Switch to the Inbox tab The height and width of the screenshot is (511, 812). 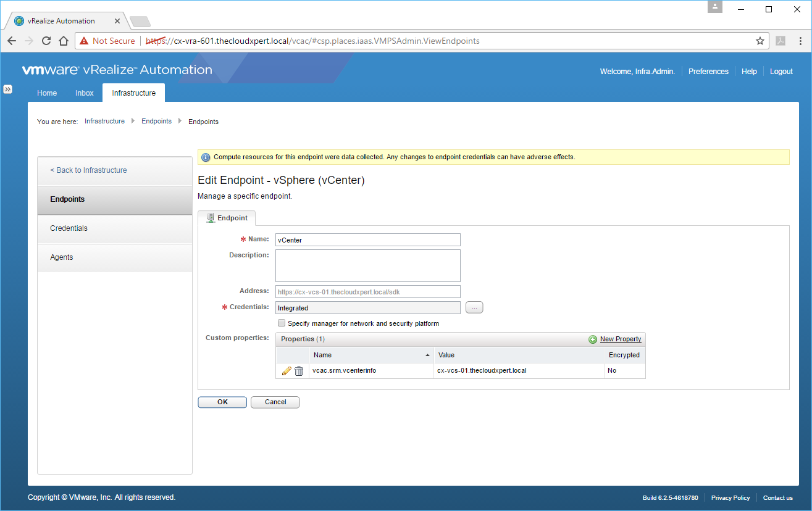[x=85, y=93]
